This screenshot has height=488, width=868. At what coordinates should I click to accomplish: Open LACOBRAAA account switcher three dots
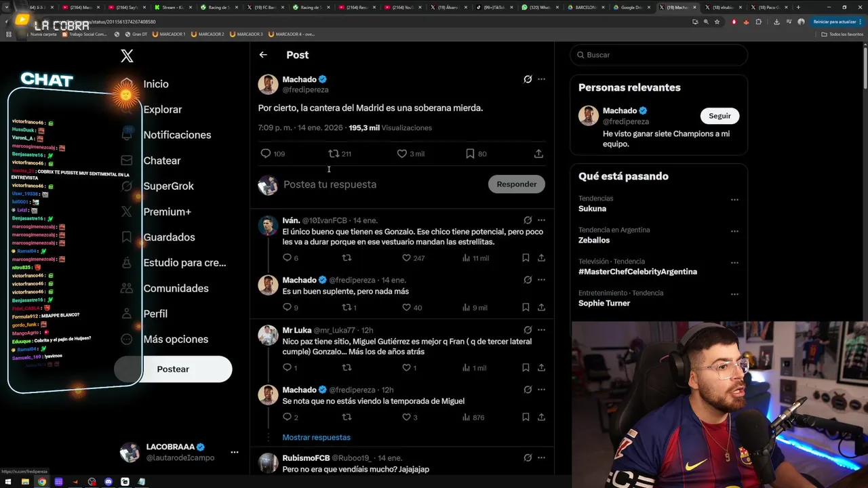(234, 452)
